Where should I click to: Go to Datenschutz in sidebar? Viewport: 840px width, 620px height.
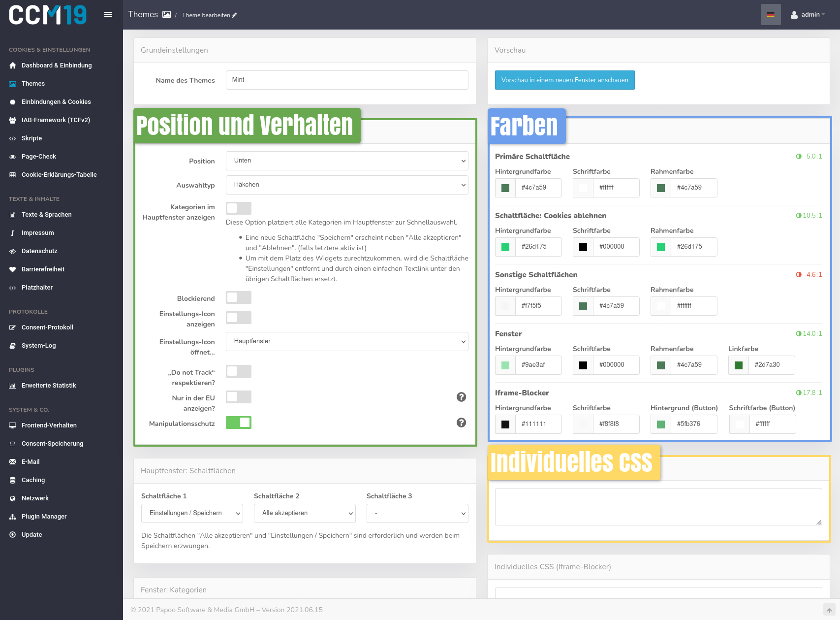(39, 251)
